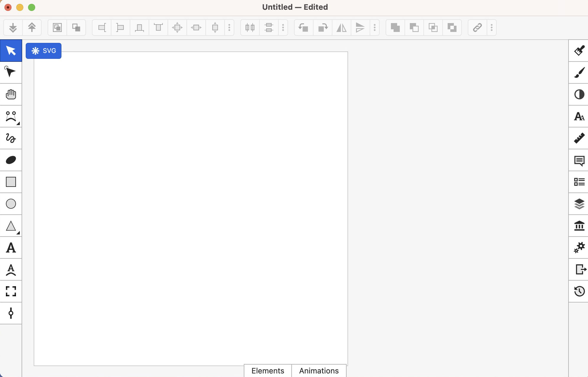The width and height of the screenshot is (588, 377).
Task: Click align icon with bracket below rectangle
Action: click(x=139, y=27)
